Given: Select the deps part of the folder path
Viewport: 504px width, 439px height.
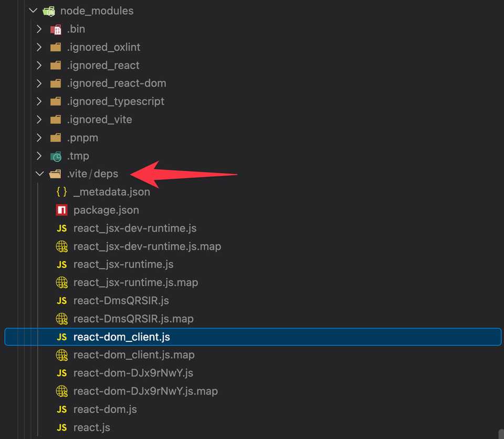Looking at the screenshot, I should pyautogui.click(x=106, y=174).
